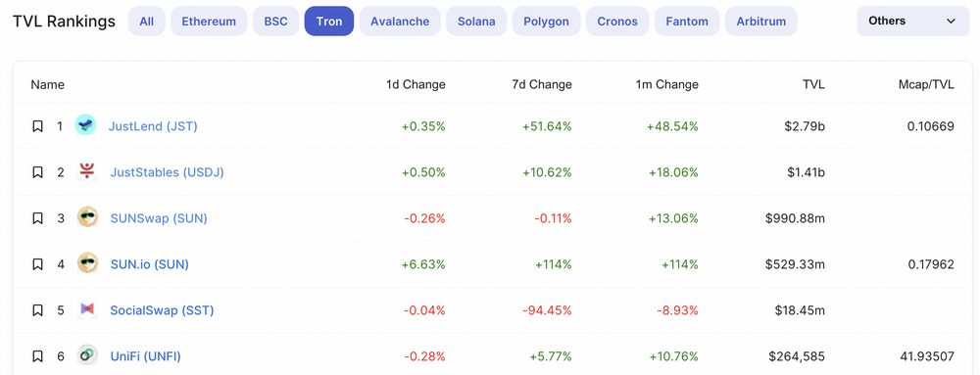Click the SocialSwap SST logo icon
Screen dimensions: 980x375
[87, 309]
